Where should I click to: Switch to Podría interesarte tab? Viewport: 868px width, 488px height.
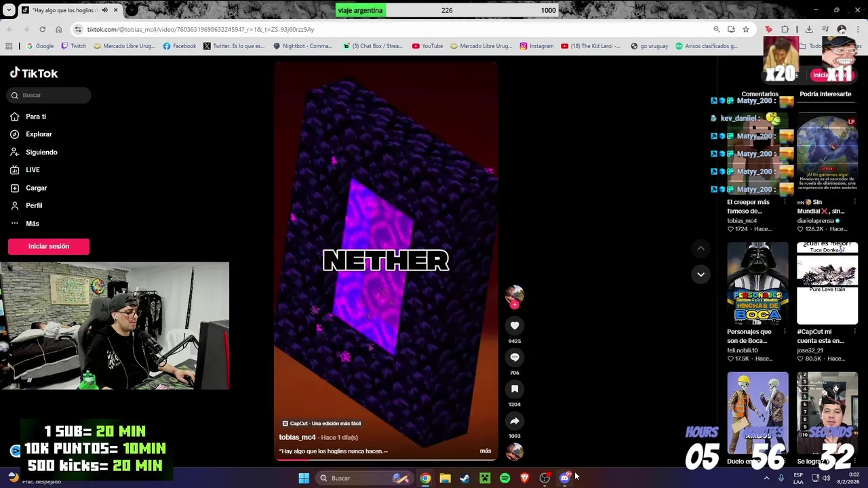(x=825, y=94)
